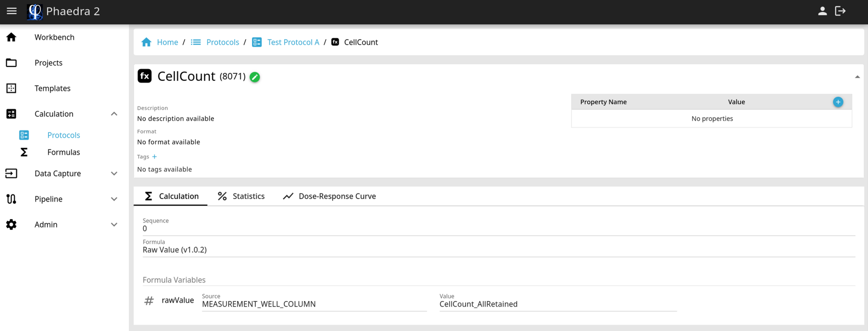Viewport: 868px width, 331px height.
Task: Open Formulas in the sidebar
Action: coord(63,152)
